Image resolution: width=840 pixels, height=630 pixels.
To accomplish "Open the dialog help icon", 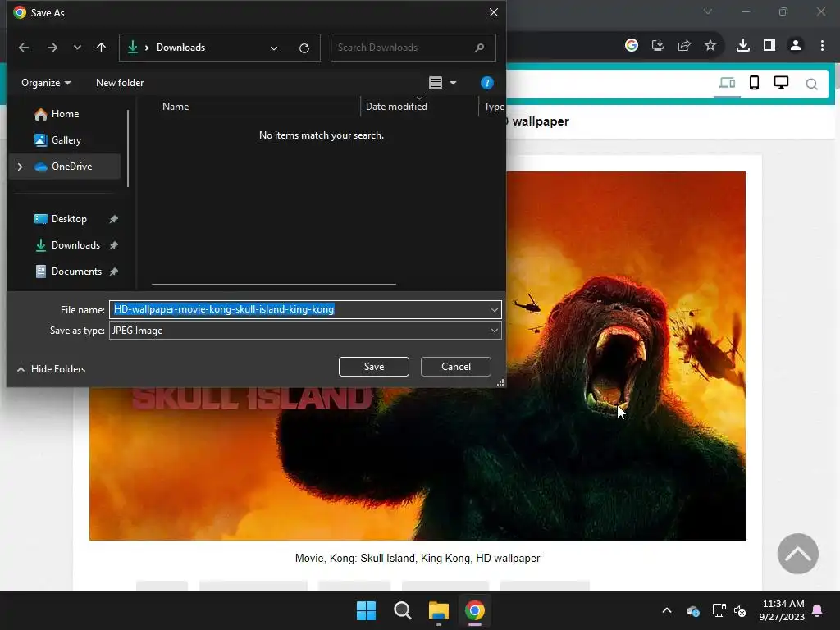I will point(487,83).
